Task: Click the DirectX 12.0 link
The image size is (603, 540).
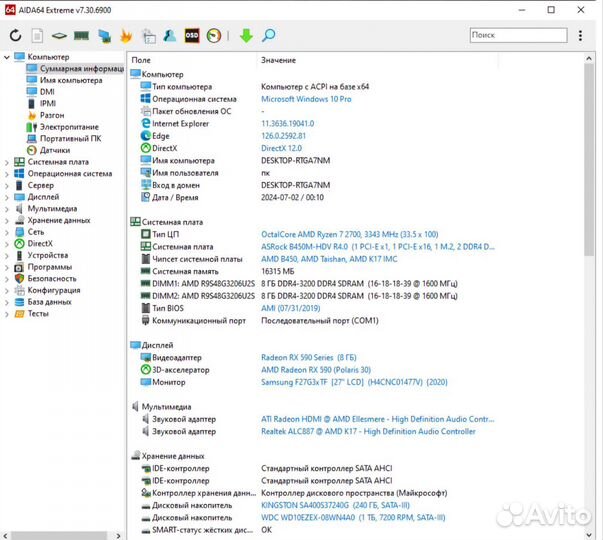Action: click(282, 148)
